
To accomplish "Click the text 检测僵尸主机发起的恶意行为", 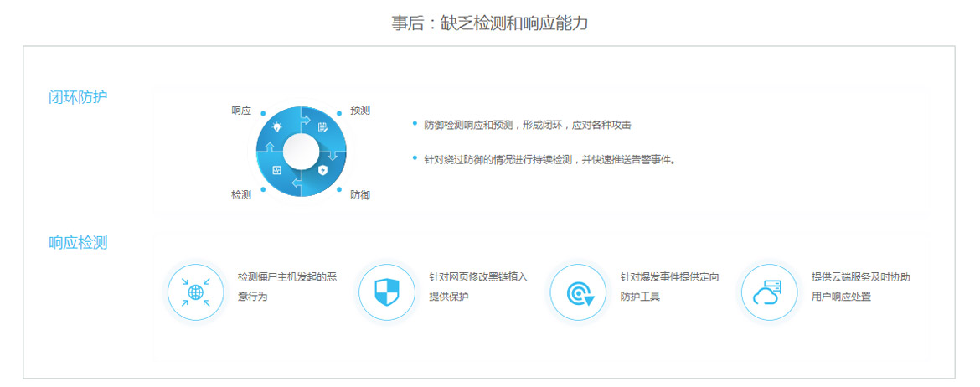I will tap(287, 286).
